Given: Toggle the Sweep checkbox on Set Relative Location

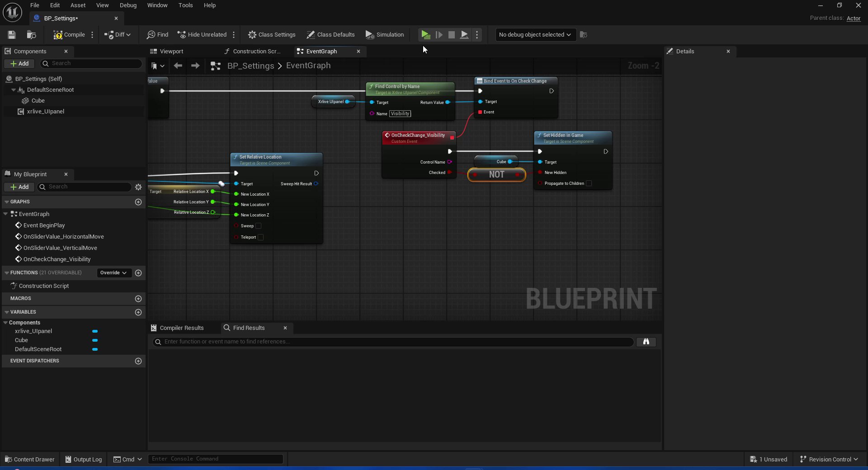Looking at the screenshot, I should click(259, 226).
